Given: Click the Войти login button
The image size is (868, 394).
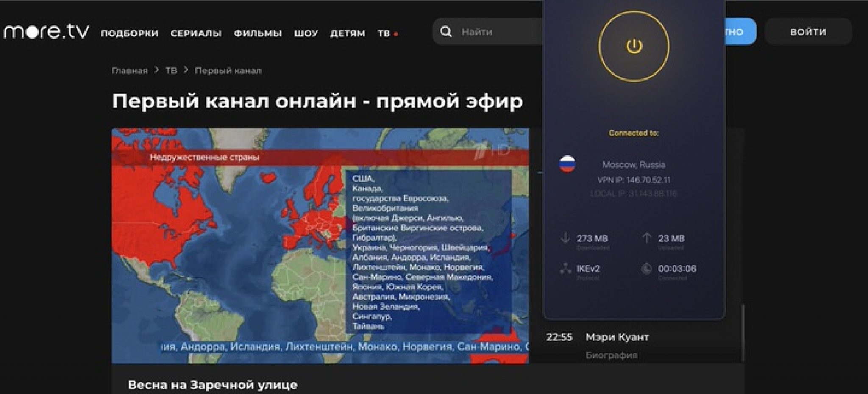Looking at the screenshot, I should click(808, 32).
